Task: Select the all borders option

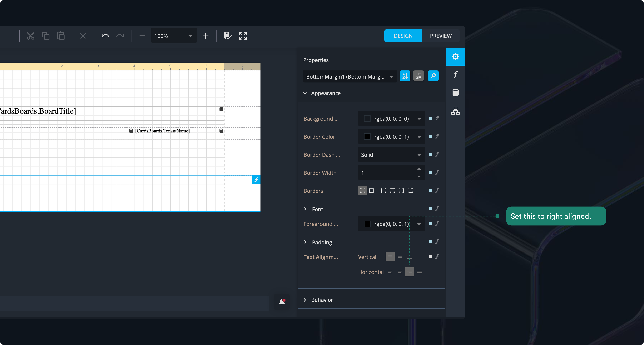Action: point(371,191)
